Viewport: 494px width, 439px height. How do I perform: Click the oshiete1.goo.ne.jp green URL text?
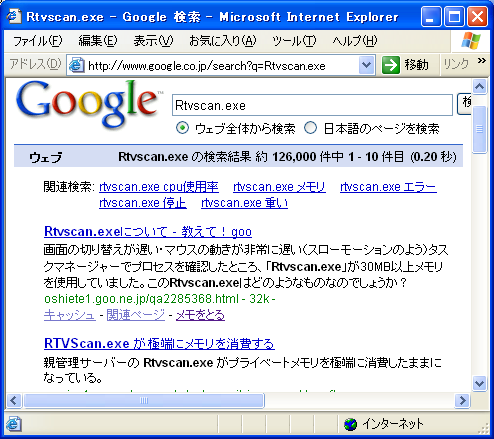point(141,299)
